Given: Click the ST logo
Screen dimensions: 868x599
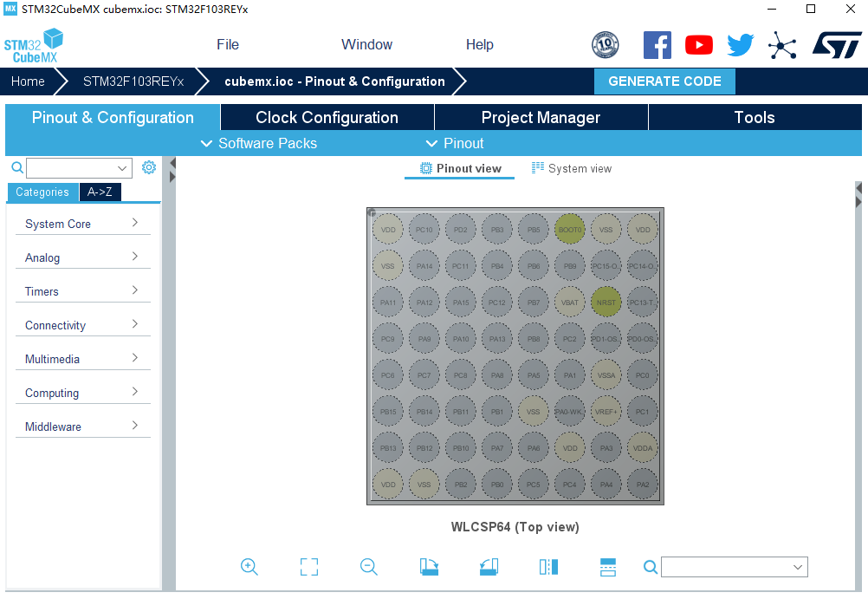Looking at the screenshot, I should 837,45.
